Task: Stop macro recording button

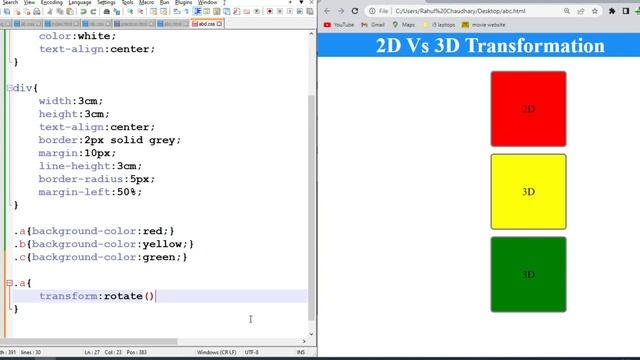Action: (x=280, y=11)
